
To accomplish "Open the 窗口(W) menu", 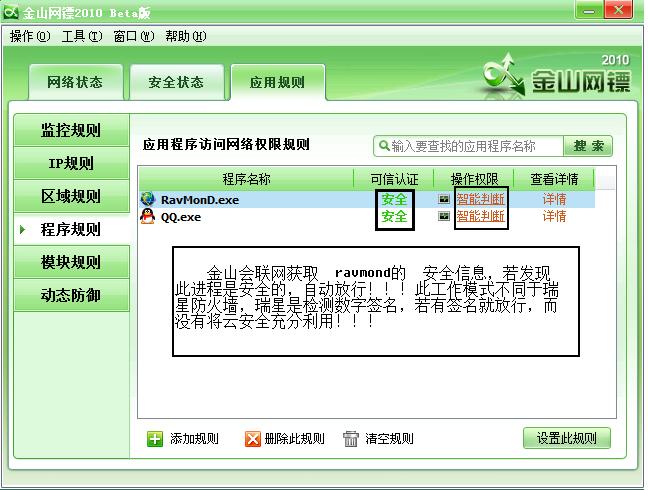I will click(x=133, y=36).
